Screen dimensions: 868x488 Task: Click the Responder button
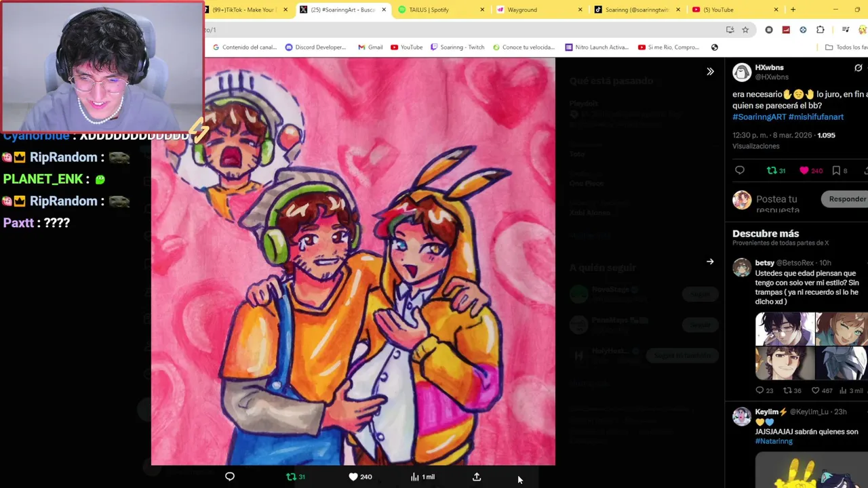click(x=845, y=199)
